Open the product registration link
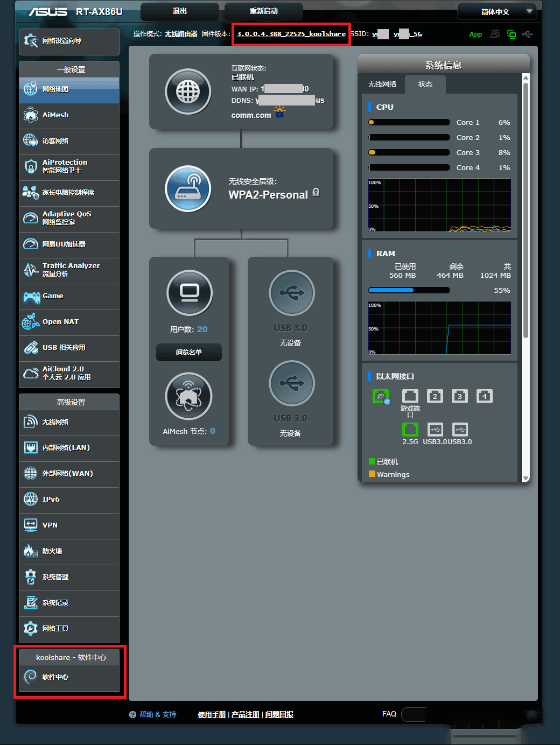This screenshot has width=560, height=745. (x=246, y=715)
